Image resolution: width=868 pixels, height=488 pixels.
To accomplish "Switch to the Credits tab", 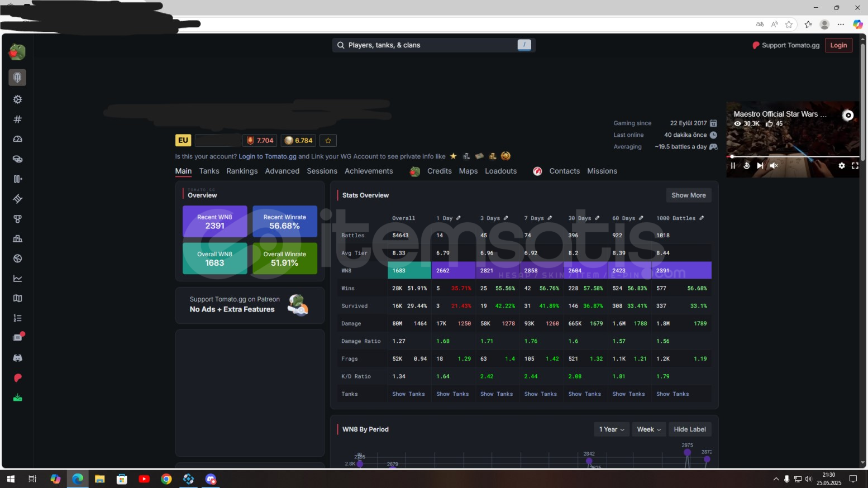I will [439, 171].
